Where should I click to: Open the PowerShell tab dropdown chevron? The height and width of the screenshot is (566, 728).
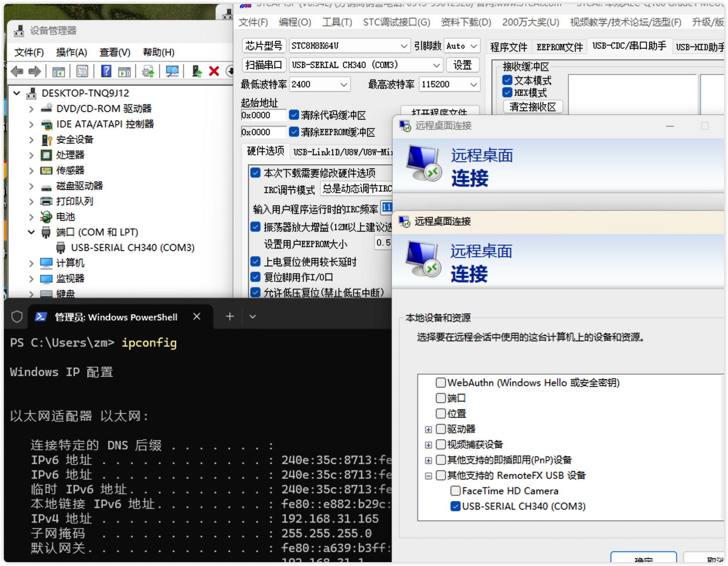click(x=253, y=317)
